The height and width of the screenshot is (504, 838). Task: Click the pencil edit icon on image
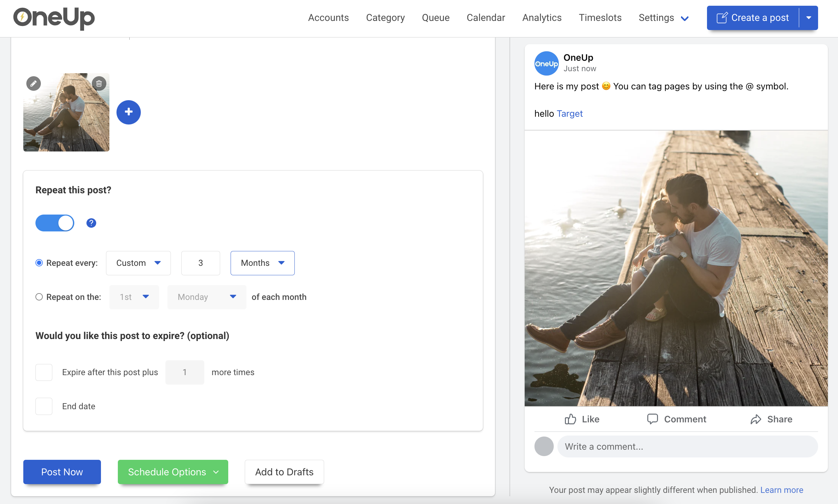33,83
